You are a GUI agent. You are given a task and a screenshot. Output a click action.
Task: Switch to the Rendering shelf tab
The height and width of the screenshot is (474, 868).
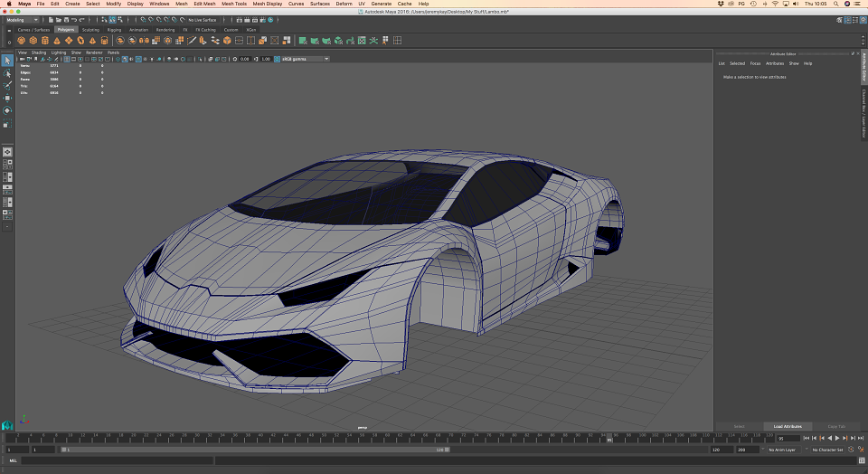pyautogui.click(x=165, y=30)
